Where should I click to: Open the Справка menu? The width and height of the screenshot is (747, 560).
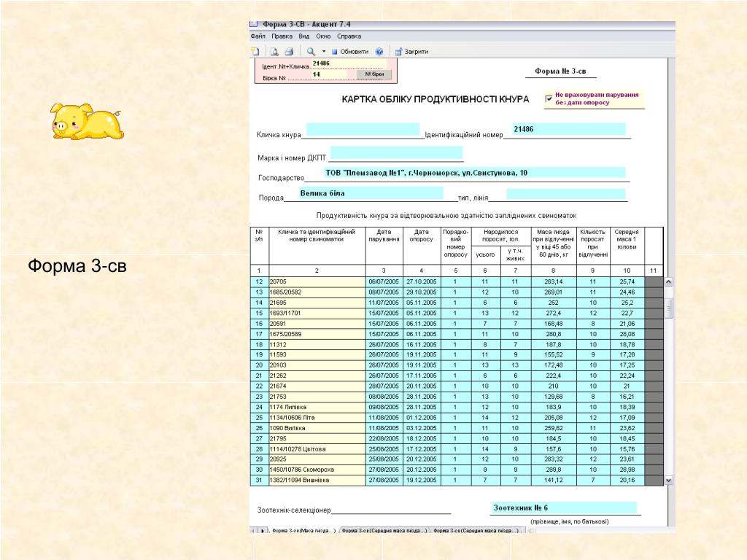(x=349, y=36)
